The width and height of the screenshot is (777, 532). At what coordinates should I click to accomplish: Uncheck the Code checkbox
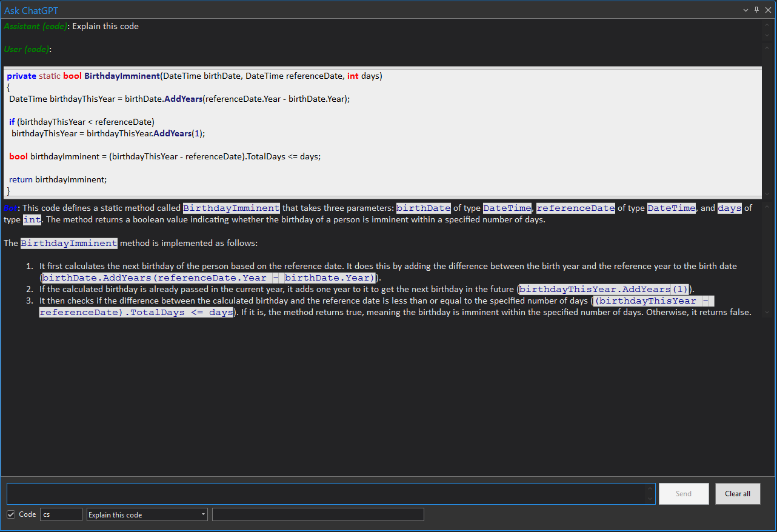pyautogui.click(x=11, y=514)
